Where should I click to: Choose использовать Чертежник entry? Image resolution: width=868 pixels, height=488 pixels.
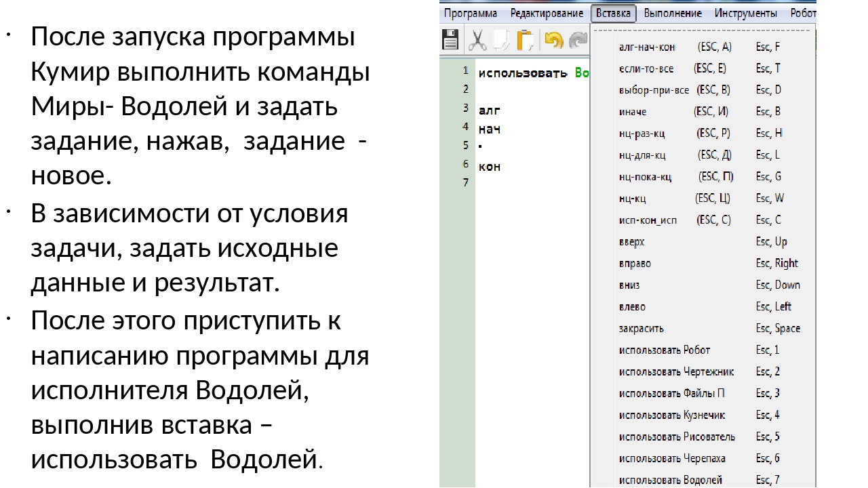pos(704,372)
